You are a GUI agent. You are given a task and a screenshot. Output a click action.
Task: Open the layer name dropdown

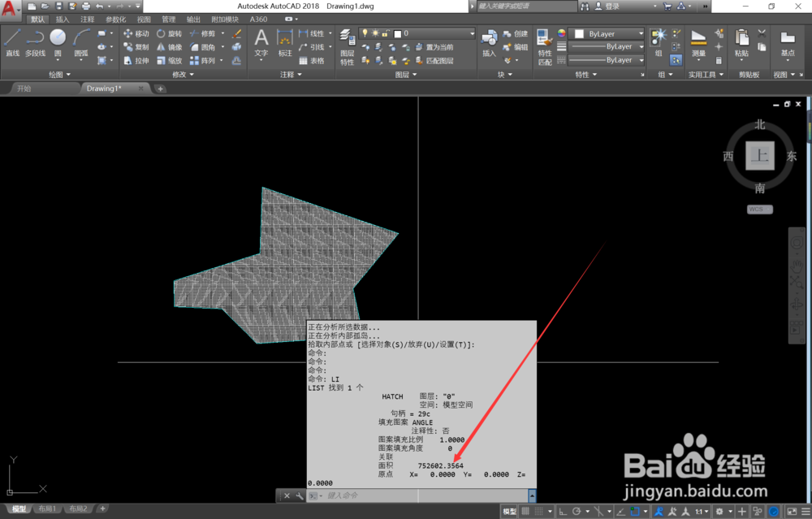pyautogui.click(x=417, y=33)
